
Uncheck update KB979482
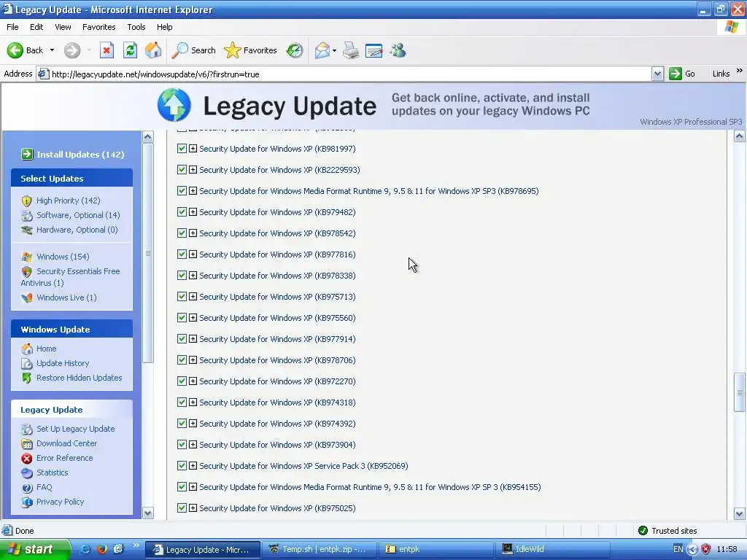(x=182, y=212)
